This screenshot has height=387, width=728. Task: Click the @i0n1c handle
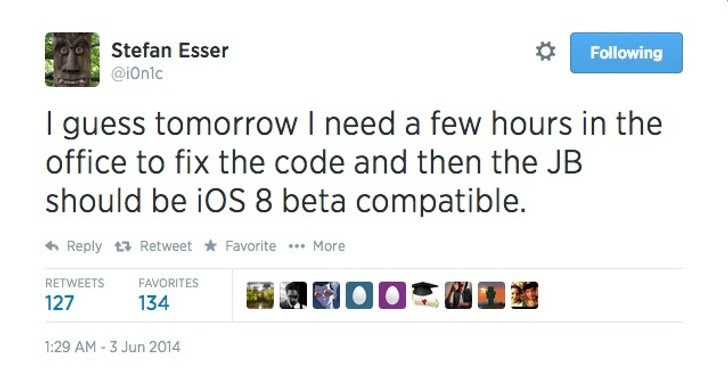pos(137,73)
